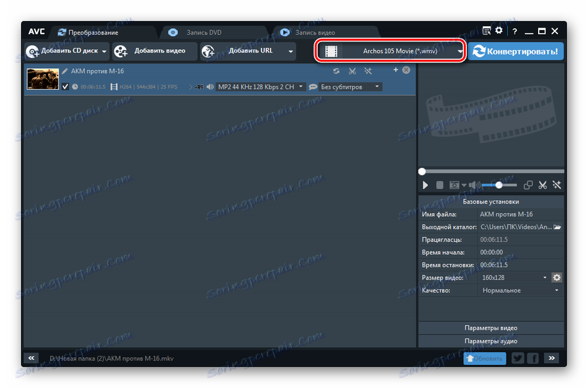588x388 pixels.
Task: Click the АКМ против М-16 video thumbnail
Action: [x=43, y=79]
